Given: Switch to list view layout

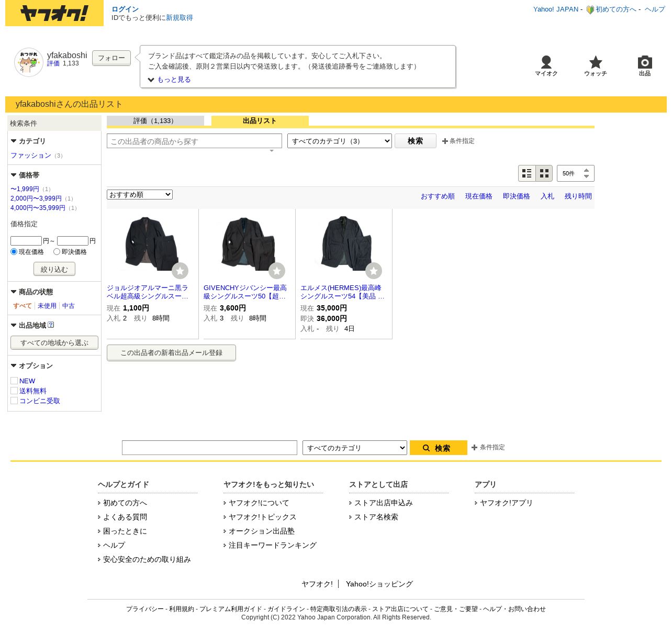Looking at the screenshot, I should coord(527,173).
